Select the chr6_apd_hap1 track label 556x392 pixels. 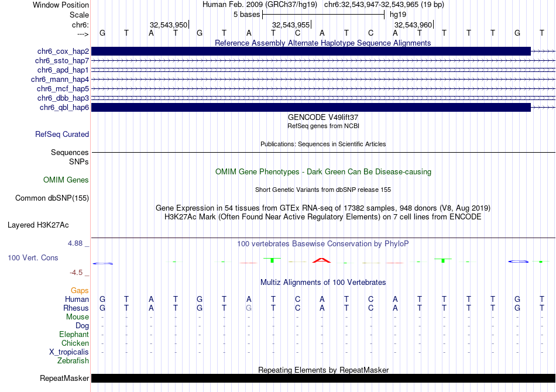point(63,70)
